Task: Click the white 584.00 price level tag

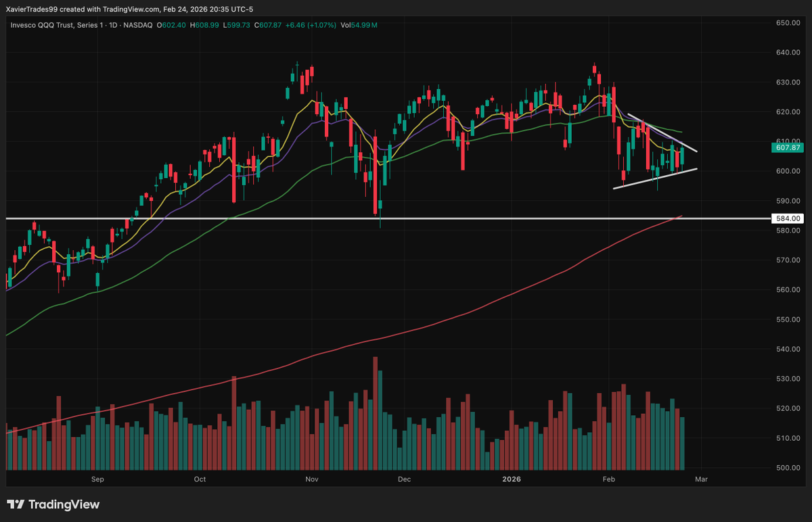Action: coord(788,218)
